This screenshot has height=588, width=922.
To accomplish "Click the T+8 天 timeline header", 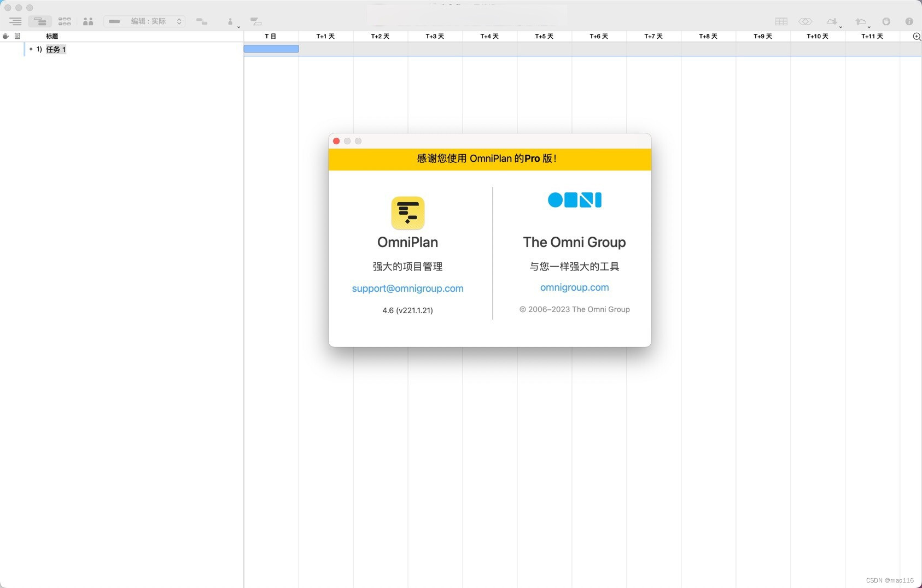I will 708,36.
